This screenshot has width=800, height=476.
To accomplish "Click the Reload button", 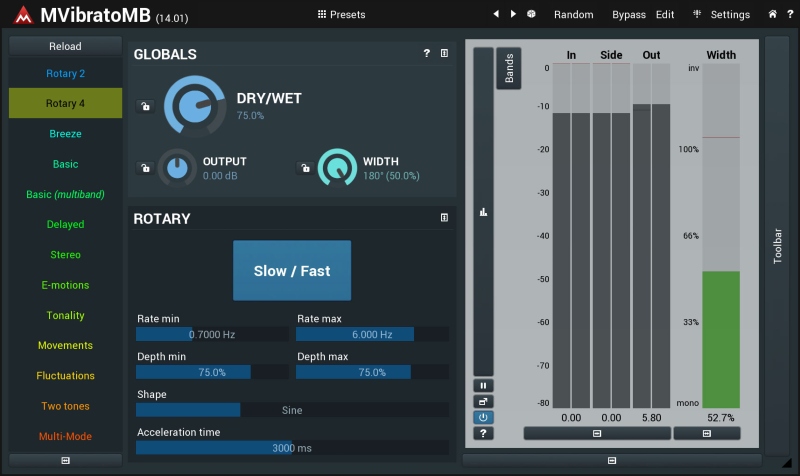I will pos(65,46).
